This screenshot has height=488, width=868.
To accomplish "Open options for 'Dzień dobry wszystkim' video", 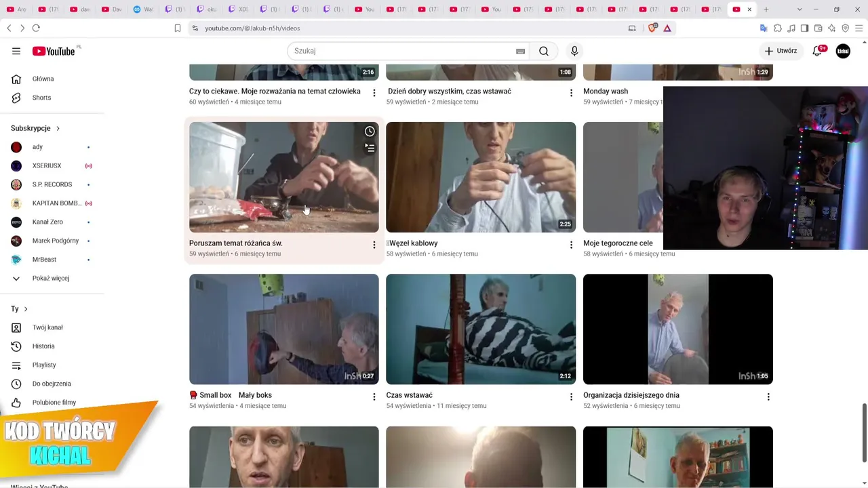I will point(571,93).
